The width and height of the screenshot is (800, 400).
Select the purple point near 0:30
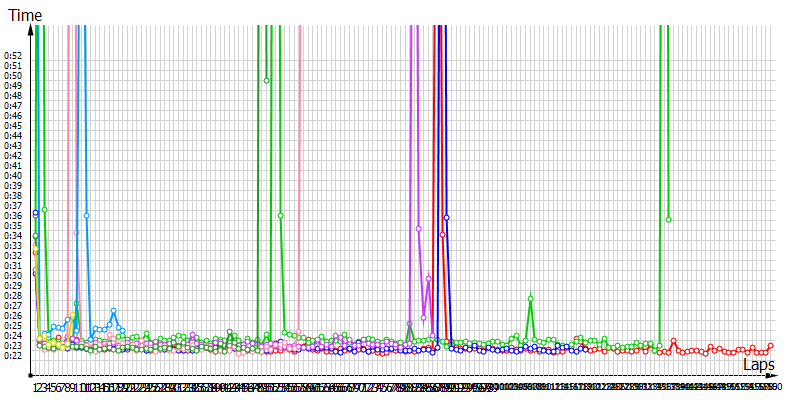click(428, 279)
